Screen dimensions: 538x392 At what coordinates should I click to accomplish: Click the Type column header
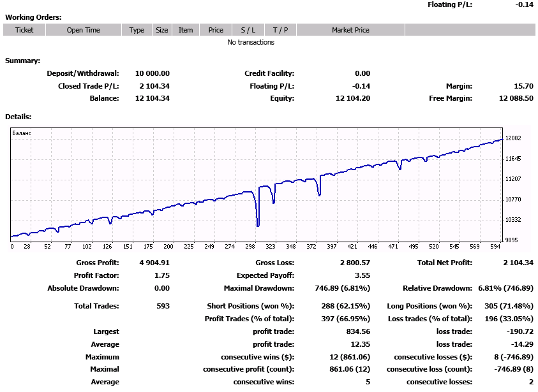pyautogui.click(x=137, y=30)
